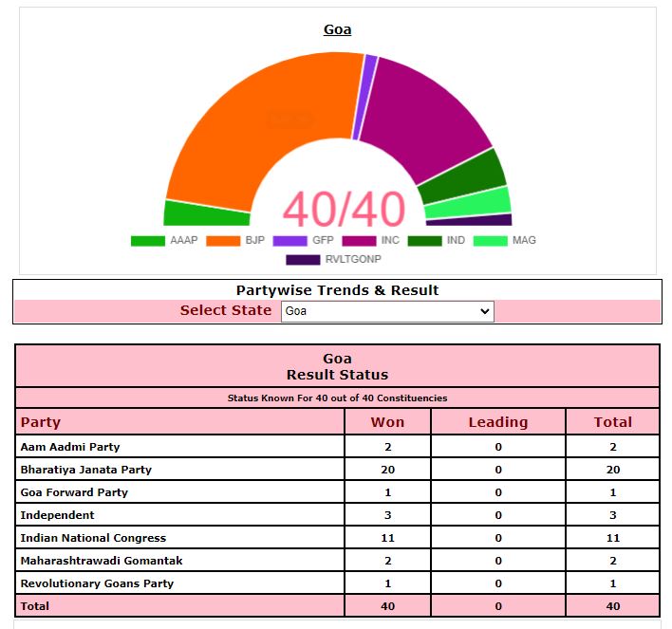Click the Total label in bottom row
This screenshot has height=629, width=672.
(35, 606)
